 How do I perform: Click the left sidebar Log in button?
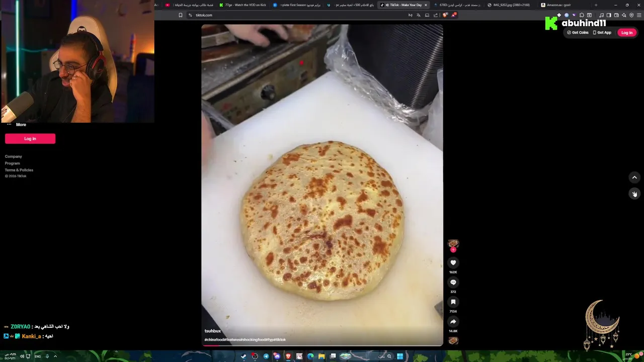[30, 139]
